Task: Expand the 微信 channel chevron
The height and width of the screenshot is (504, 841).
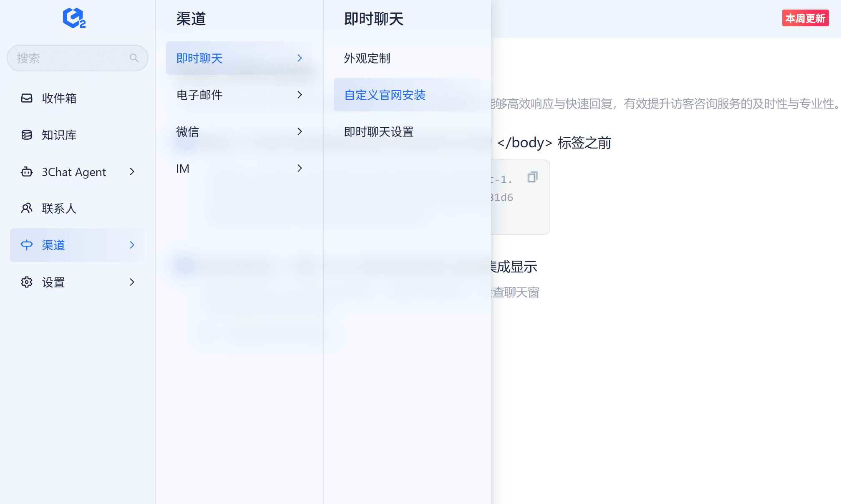Action: [x=300, y=131]
